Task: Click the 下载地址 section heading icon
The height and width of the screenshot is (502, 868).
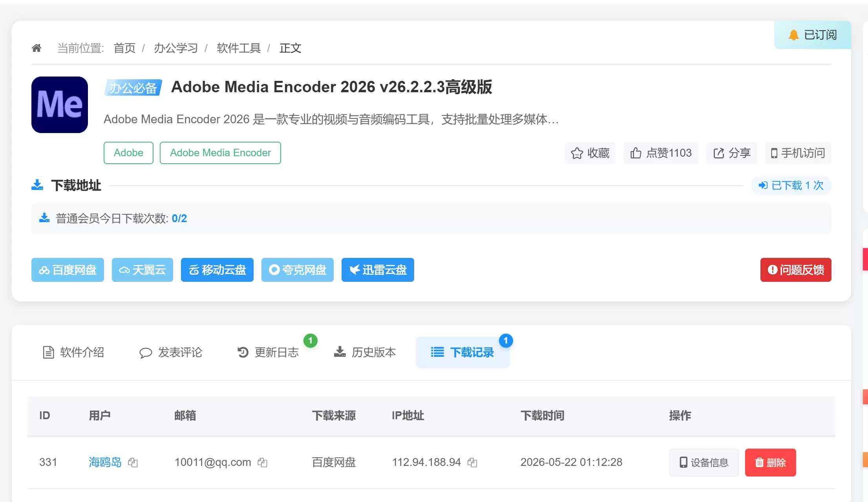Action: (x=37, y=185)
